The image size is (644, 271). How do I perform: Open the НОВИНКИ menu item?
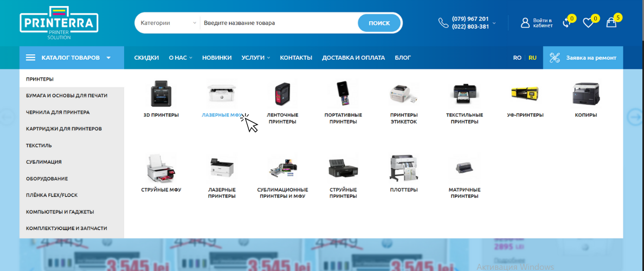217,58
